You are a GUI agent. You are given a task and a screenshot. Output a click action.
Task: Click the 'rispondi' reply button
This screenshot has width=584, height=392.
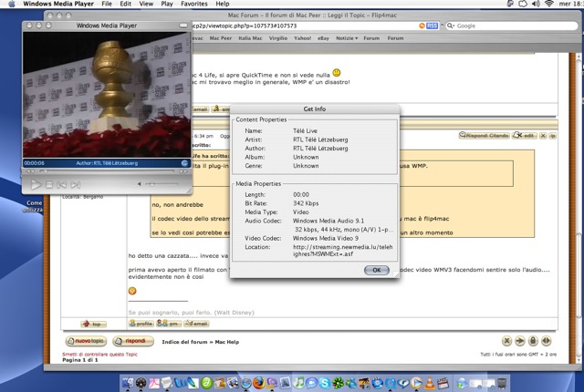(x=133, y=341)
